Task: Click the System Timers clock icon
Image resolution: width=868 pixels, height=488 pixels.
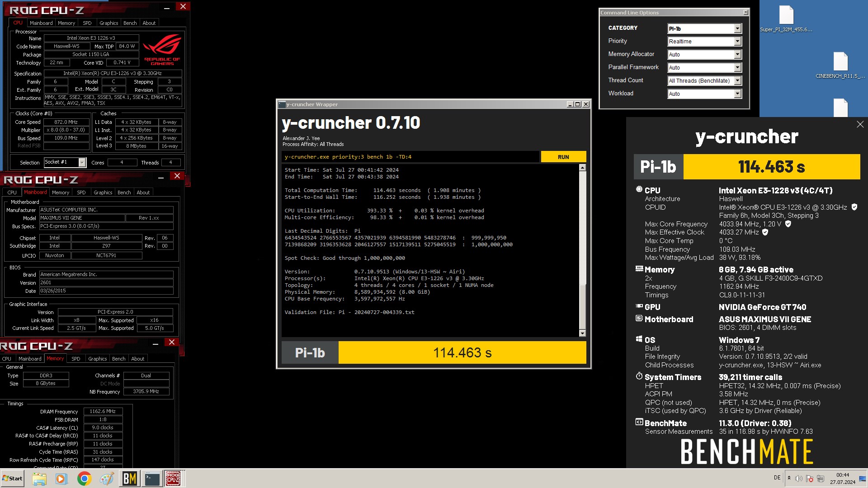Action: pyautogui.click(x=639, y=376)
